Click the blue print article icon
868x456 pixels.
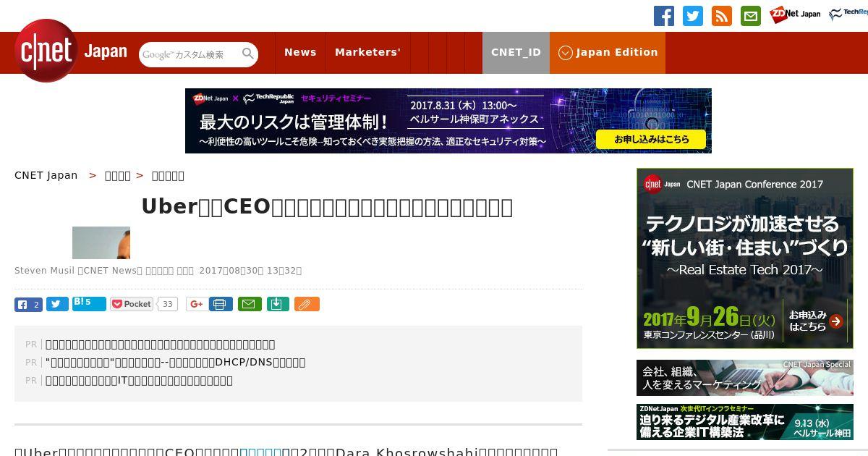tap(221, 305)
